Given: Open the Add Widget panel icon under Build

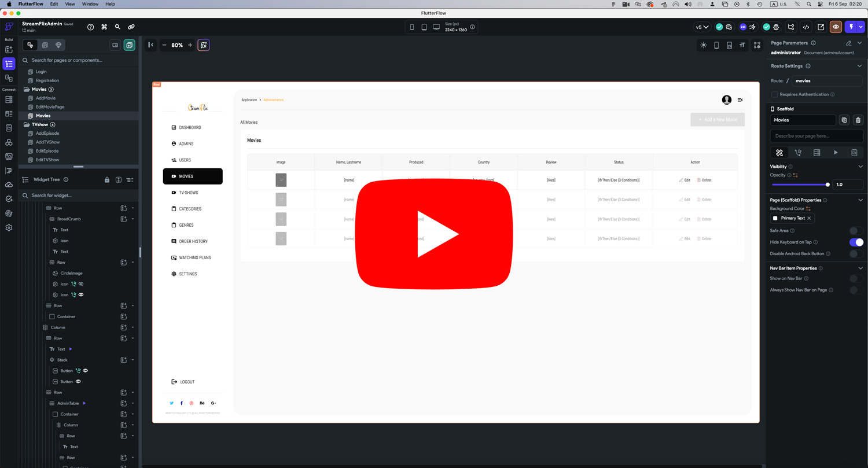Looking at the screenshot, I should (x=9, y=50).
